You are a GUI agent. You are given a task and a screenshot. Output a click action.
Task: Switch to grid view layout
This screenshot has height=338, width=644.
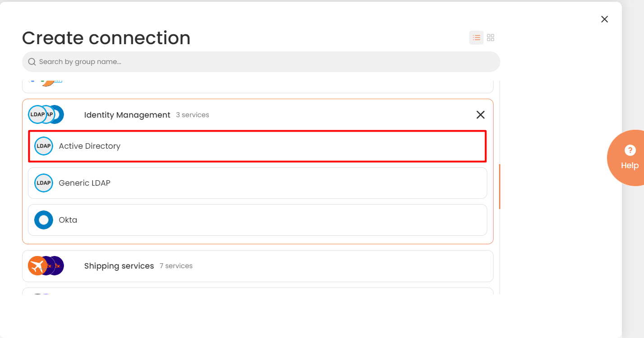click(491, 38)
